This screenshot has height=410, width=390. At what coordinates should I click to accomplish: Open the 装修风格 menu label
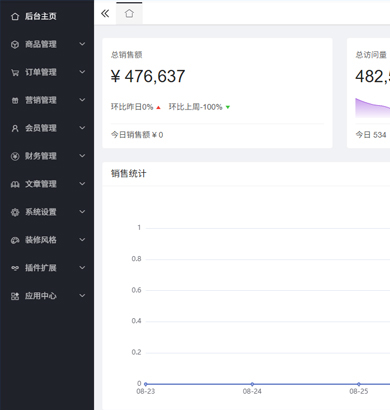coord(41,240)
